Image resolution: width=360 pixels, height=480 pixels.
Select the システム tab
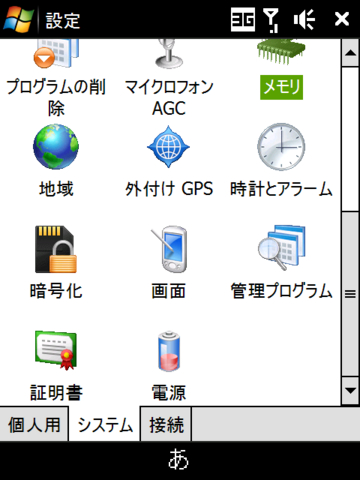pos(105,424)
